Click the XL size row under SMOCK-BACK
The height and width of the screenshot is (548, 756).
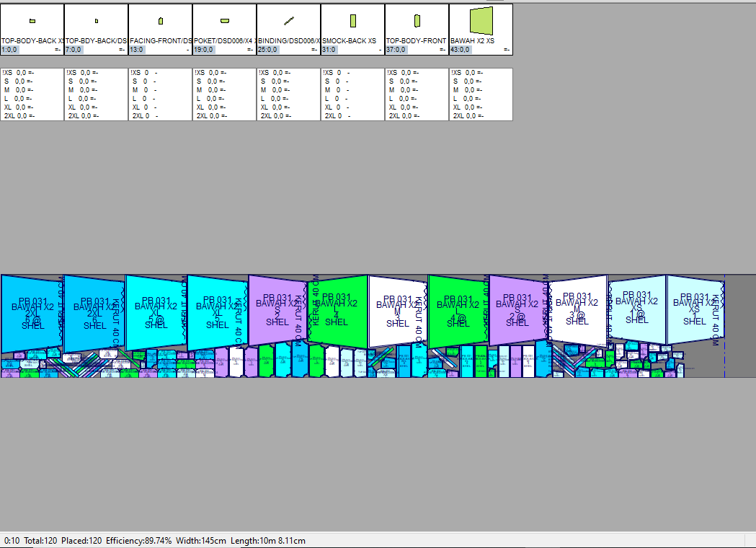point(335,107)
